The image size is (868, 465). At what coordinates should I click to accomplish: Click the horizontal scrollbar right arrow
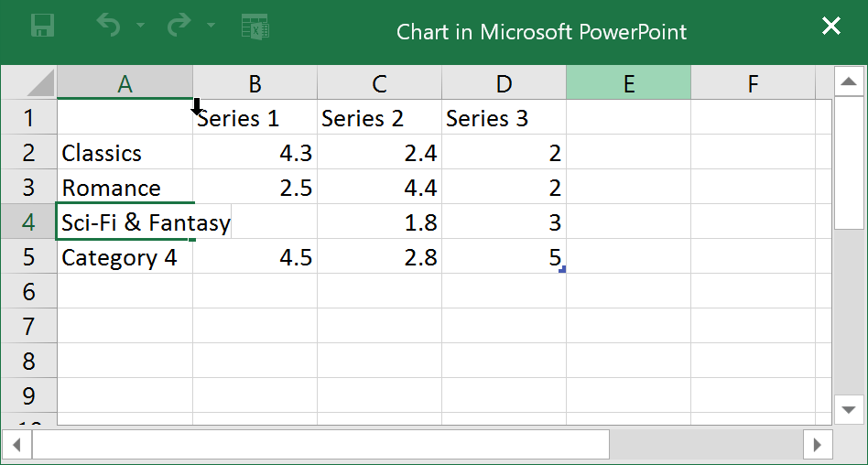818,444
